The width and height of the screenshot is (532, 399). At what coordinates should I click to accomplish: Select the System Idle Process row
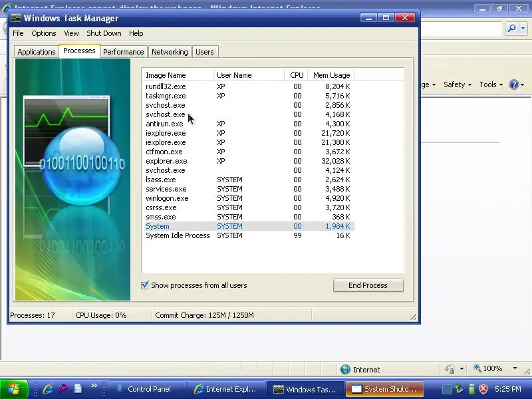(249, 235)
